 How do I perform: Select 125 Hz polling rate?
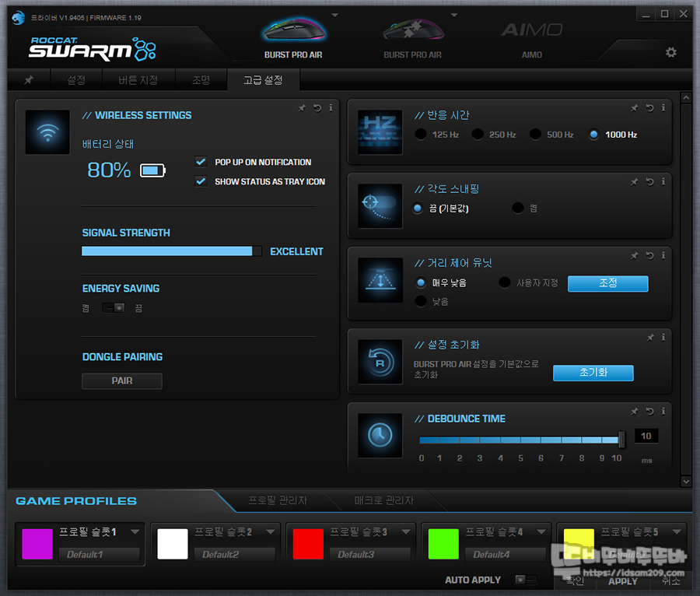click(x=421, y=134)
